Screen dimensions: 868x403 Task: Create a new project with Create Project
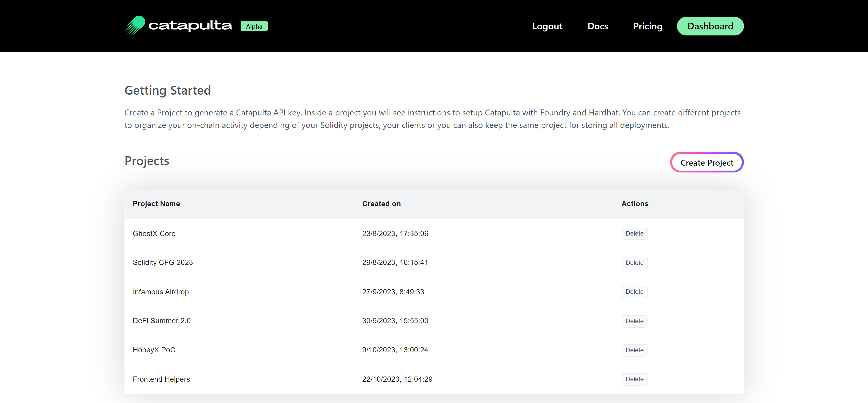point(707,162)
